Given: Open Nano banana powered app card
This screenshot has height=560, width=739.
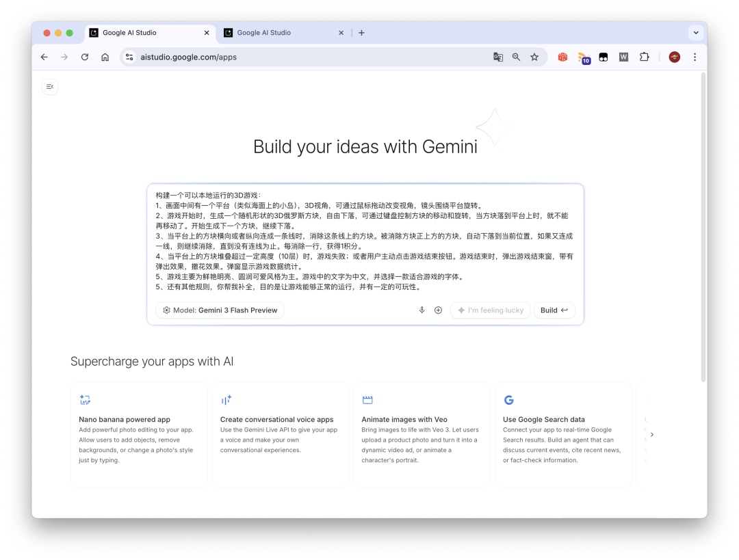Looking at the screenshot, I should click(x=139, y=434).
